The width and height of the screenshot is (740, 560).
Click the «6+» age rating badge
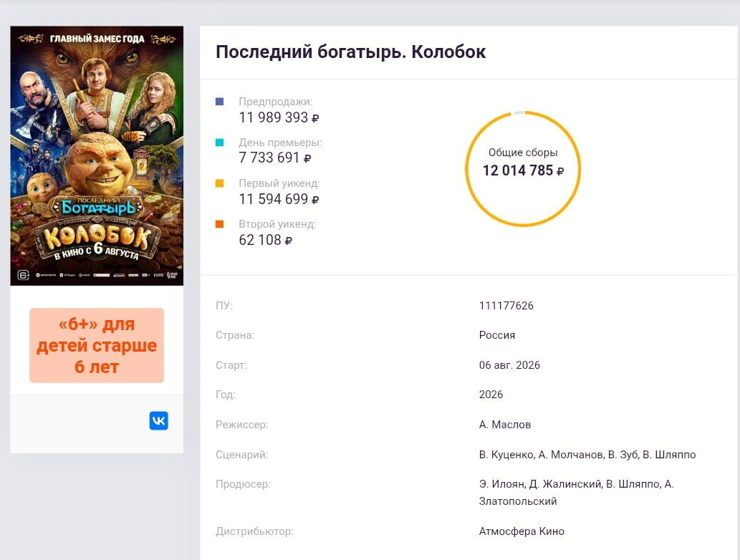click(x=97, y=345)
